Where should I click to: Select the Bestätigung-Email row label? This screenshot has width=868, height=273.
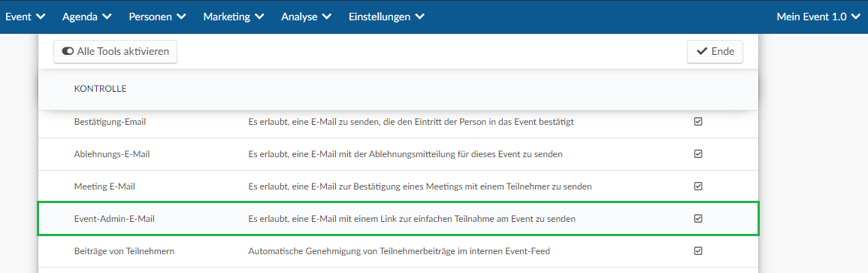click(110, 122)
